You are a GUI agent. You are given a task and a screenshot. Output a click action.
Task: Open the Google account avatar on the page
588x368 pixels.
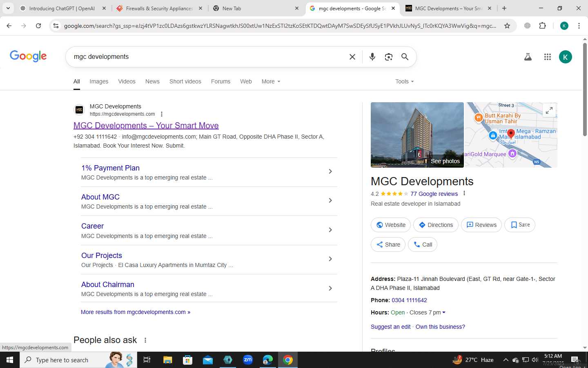[x=566, y=57]
